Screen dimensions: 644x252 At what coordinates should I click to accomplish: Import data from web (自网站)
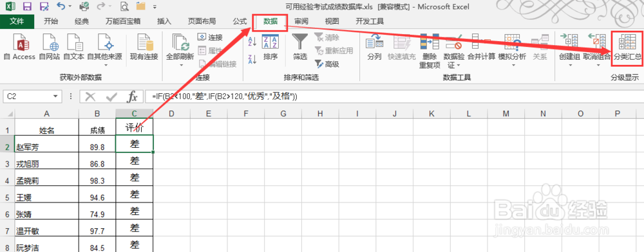49,48
